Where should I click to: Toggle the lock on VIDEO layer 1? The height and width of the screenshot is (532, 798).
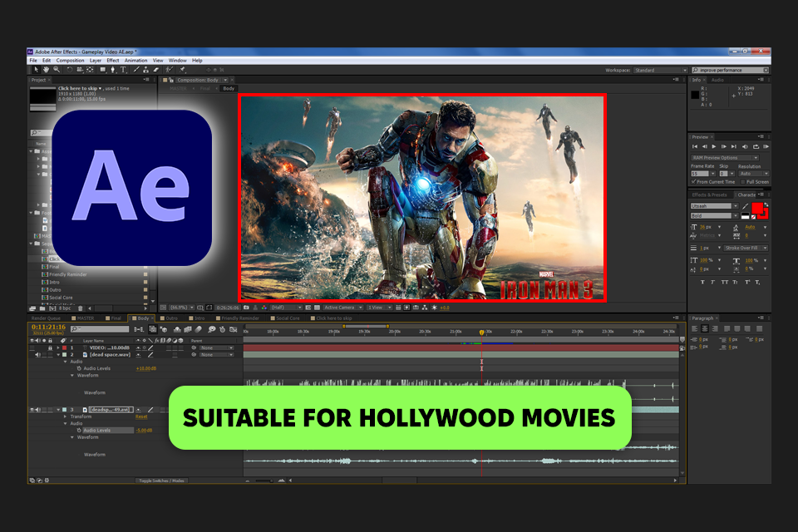coord(50,347)
